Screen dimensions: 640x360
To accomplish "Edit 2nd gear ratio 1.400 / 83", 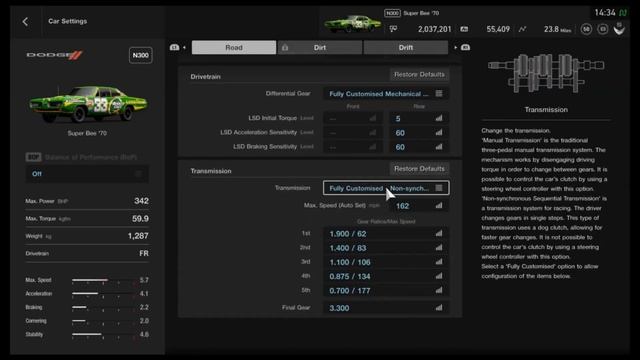I will [x=386, y=248].
